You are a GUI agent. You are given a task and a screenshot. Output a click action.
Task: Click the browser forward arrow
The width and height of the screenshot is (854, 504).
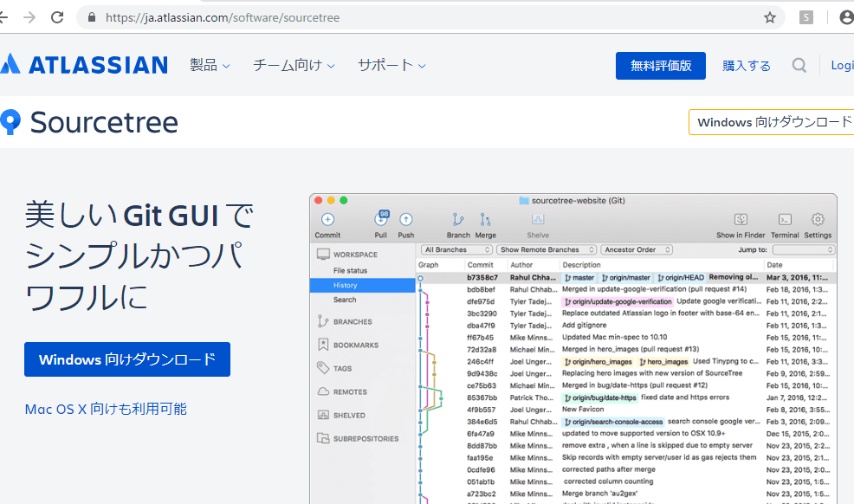29,17
